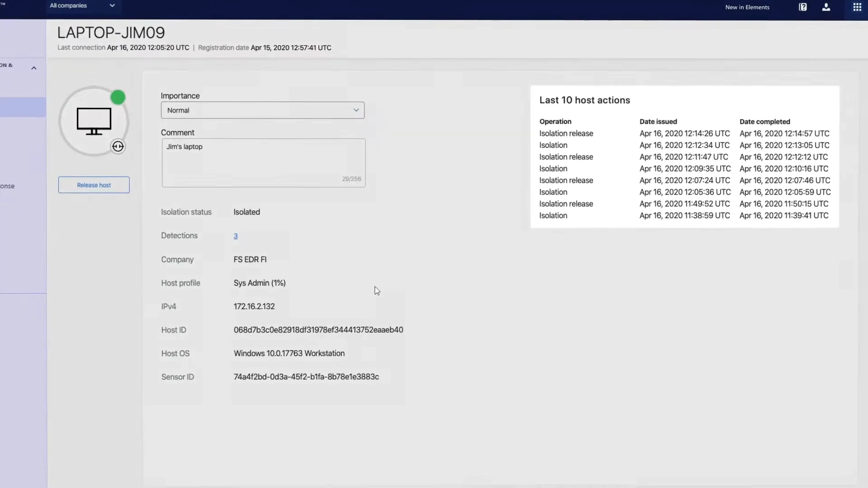Click the green online status indicator
The image size is (868, 488).
point(118,97)
